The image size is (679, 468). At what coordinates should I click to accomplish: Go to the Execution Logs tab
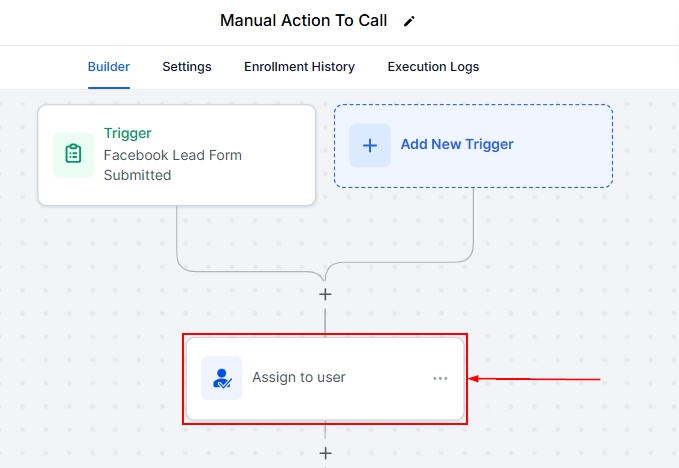point(433,67)
